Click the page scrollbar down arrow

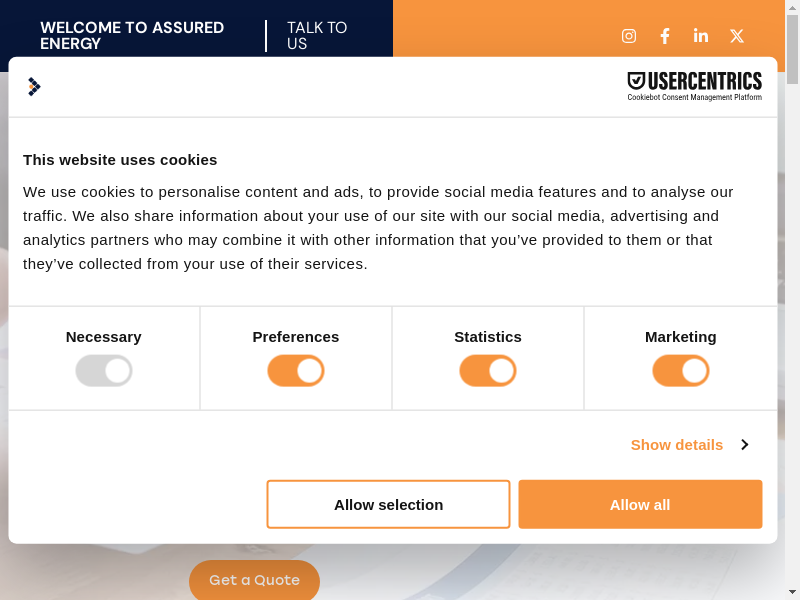point(792,592)
